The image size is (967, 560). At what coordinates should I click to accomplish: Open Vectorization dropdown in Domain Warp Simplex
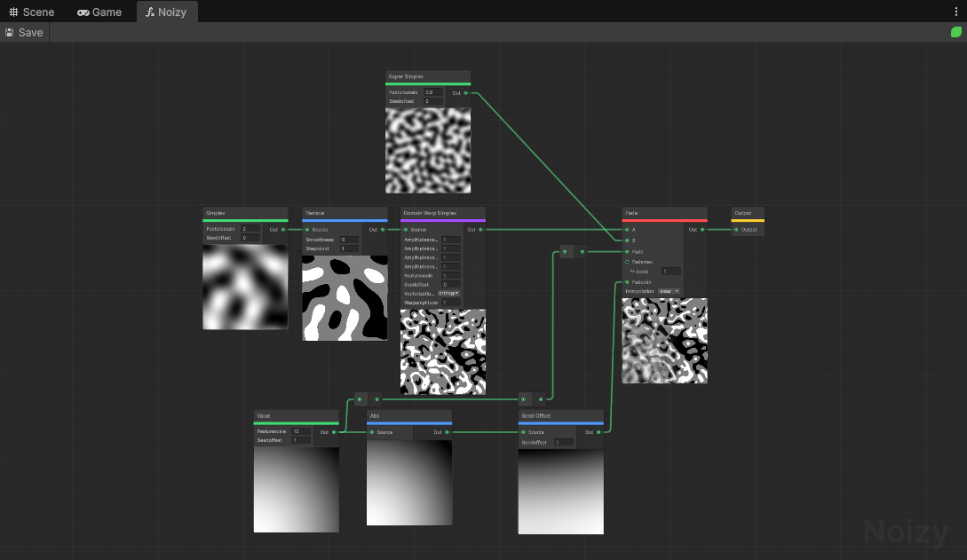pos(448,293)
